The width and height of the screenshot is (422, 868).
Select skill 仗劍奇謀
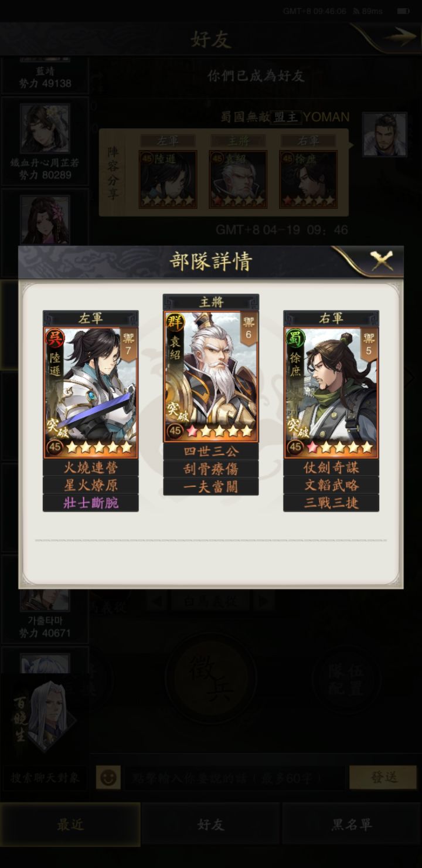(331, 468)
